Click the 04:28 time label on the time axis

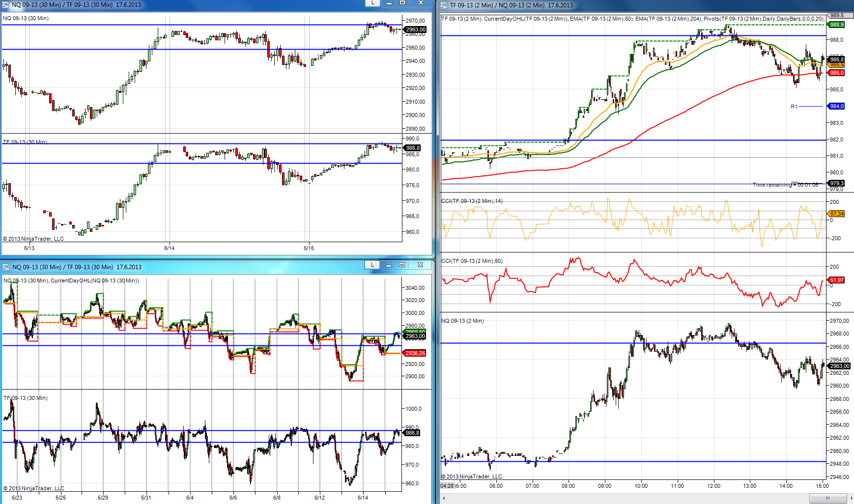[447, 486]
